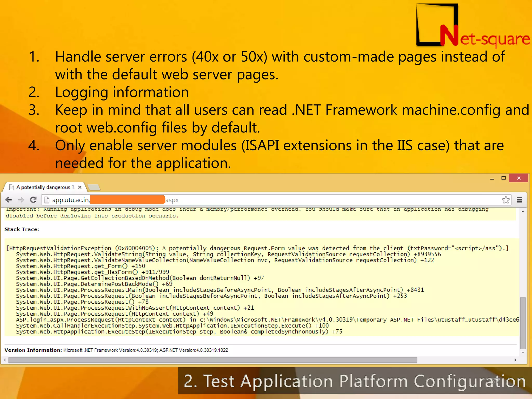Click the 'get_HasForm() +9117999' stack line
The height and width of the screenshot is (399, 532).
pyautogui.click(x=92, y=272)
